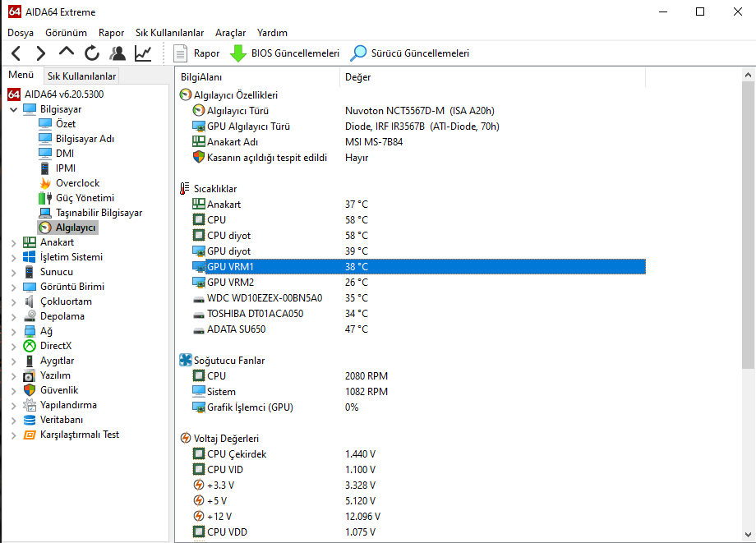
Task: Select the IPMI tower icon item
Action: pyautogui.click(x=45, y=168)
